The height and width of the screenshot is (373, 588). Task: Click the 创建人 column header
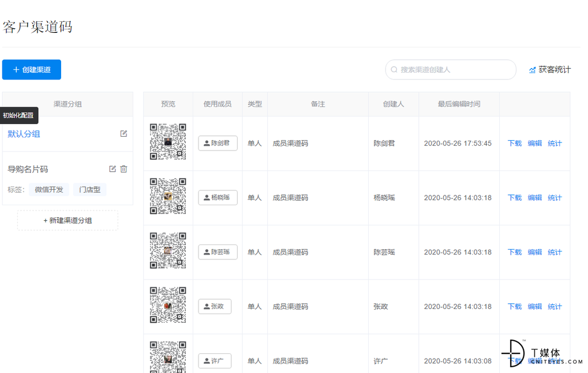[x=394, y=104]
